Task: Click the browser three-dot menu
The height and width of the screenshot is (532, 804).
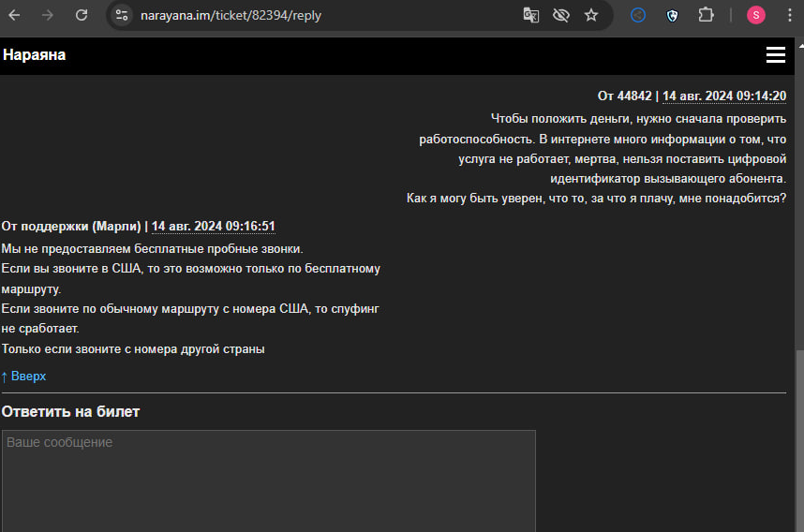Action: tap(789, 15)
